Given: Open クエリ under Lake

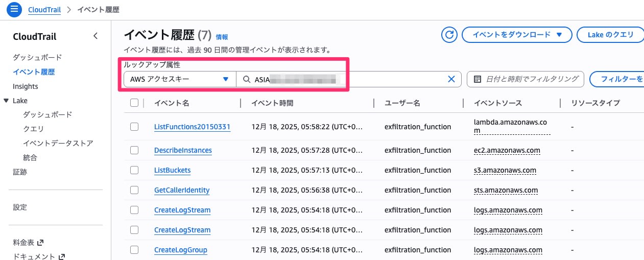Looking at the screenshot, I should (34, 129).
